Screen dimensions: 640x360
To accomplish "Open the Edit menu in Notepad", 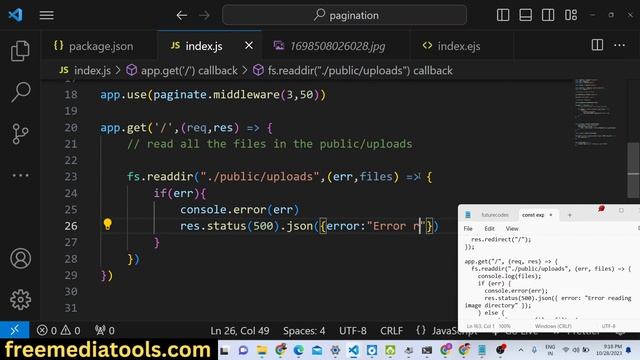I will point(489,229).
